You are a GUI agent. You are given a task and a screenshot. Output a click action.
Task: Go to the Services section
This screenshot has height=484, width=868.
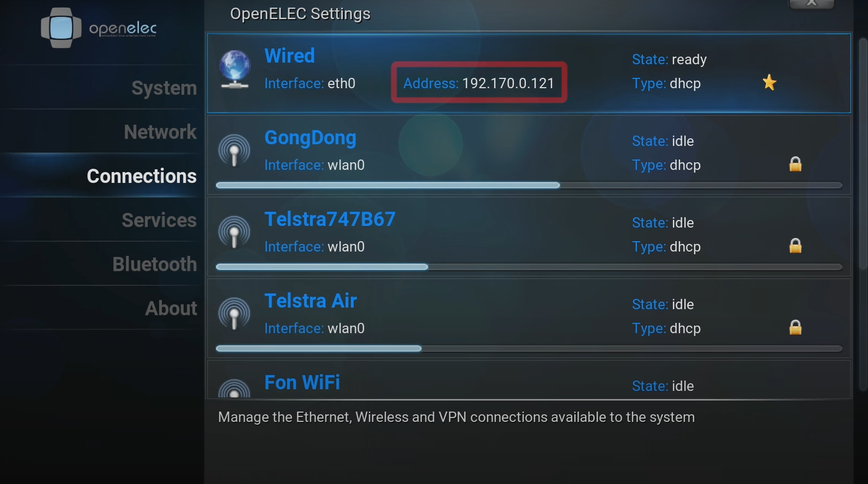tap(159, 220)
